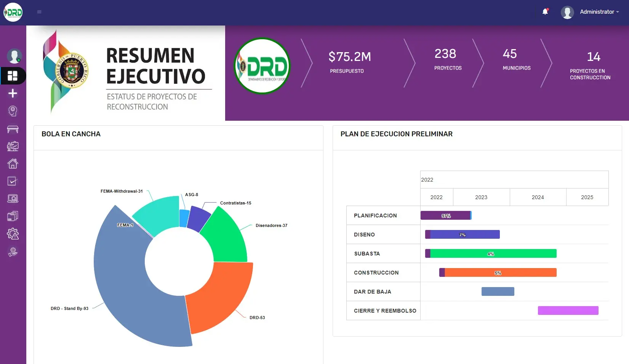629x364 pixels.
Task: Click the notification bell icon
Action: 545,12
